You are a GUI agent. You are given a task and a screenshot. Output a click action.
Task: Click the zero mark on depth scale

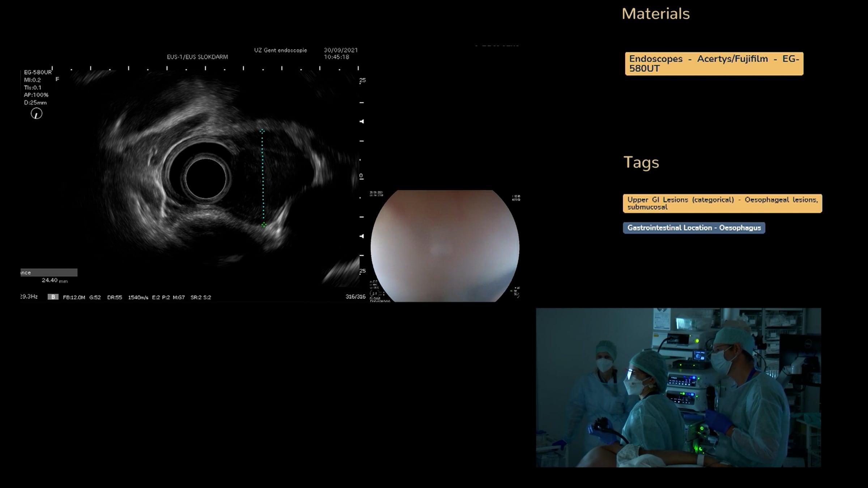361,176
